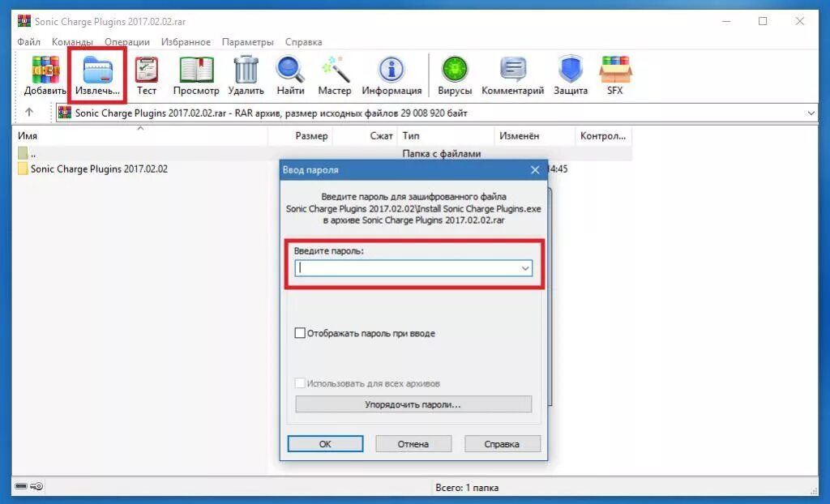The width and height of the screenshot is (830, 504).
Task: Open the Команды menu
Action: [x=72, y=42]
